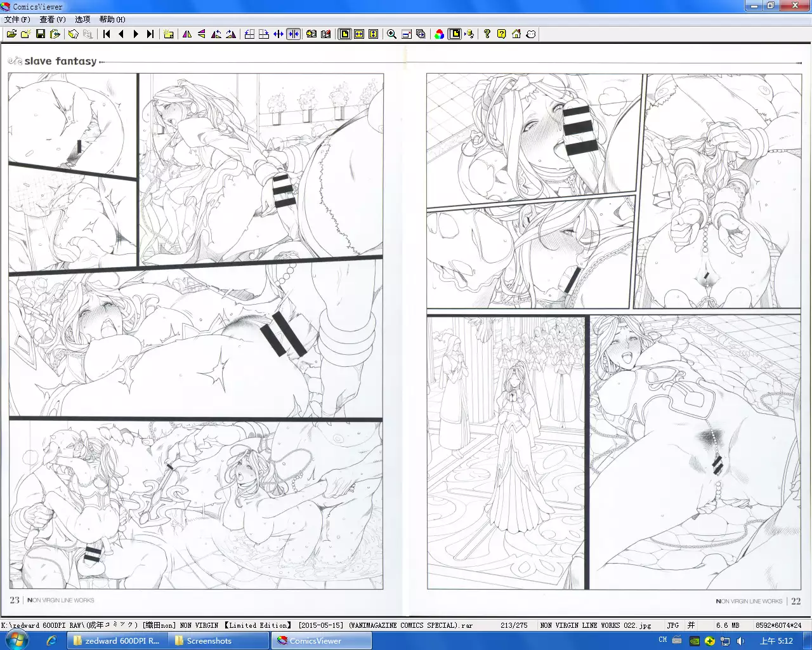Click the volume speaker tray icon
This screenshot has width=812, height=650.
740,641
